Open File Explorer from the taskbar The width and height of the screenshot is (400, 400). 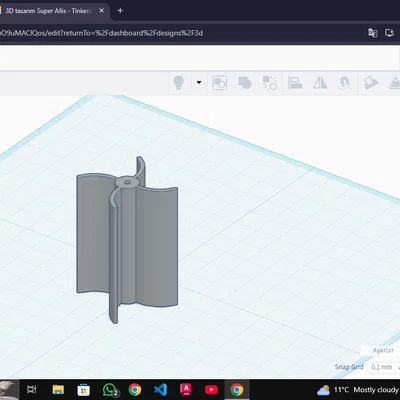click(x=58, y=389)
